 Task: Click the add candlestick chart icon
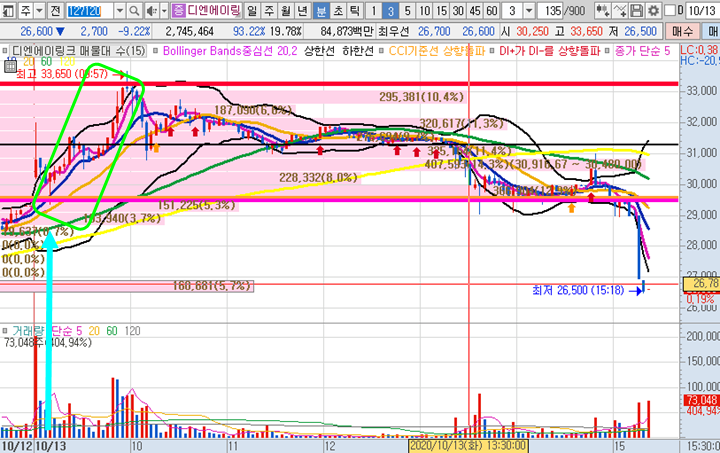coord(602,10)
